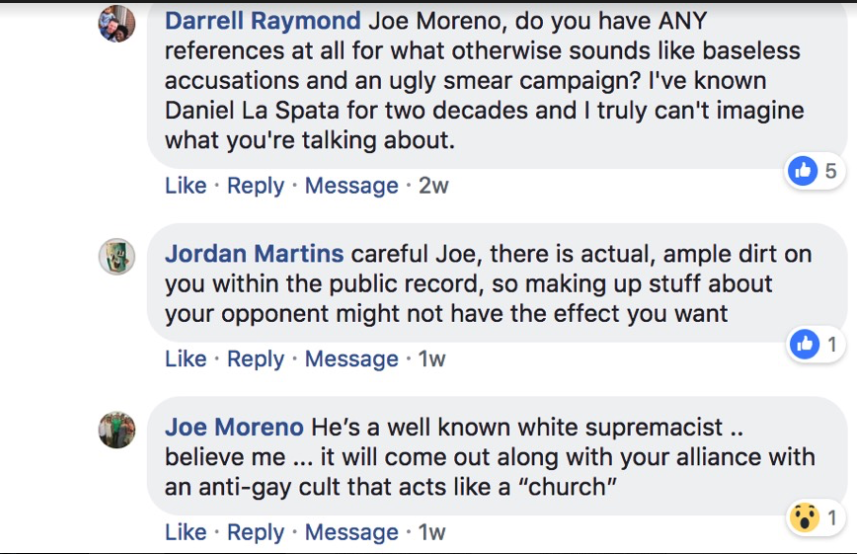Send a message to Jordan Martins
The image size is (857, 554).
coord(351,359)
